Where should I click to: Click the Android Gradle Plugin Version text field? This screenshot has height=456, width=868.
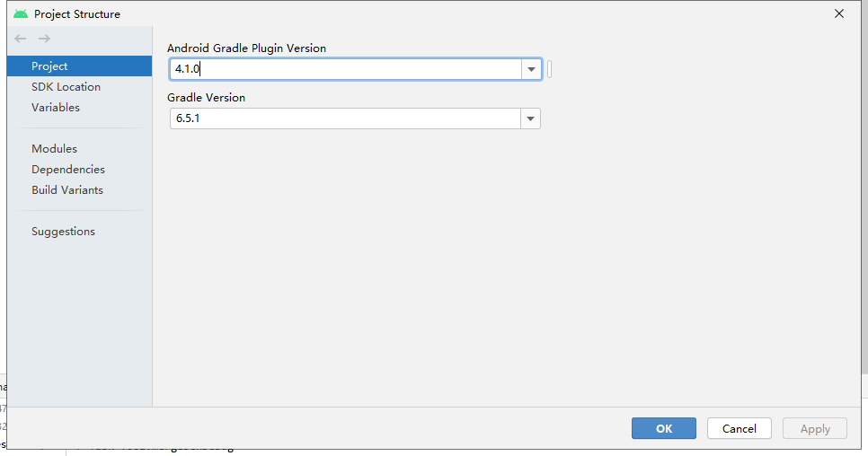[x=345, y=69]
